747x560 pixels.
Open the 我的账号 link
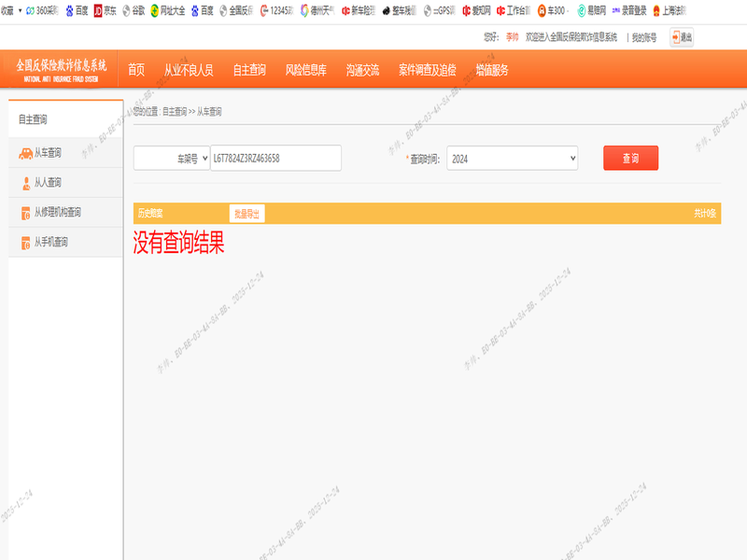pyautogui.click(x=643, y=37)
